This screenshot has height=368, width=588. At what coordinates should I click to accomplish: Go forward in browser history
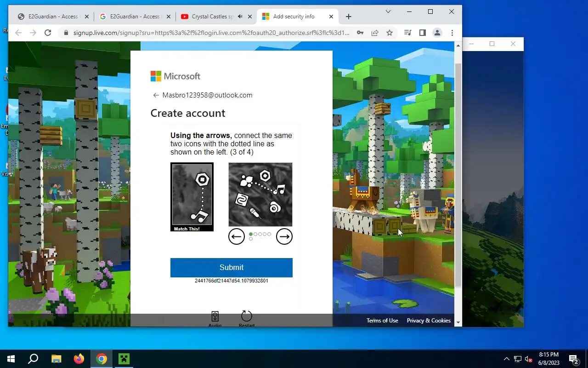point(33,33)
